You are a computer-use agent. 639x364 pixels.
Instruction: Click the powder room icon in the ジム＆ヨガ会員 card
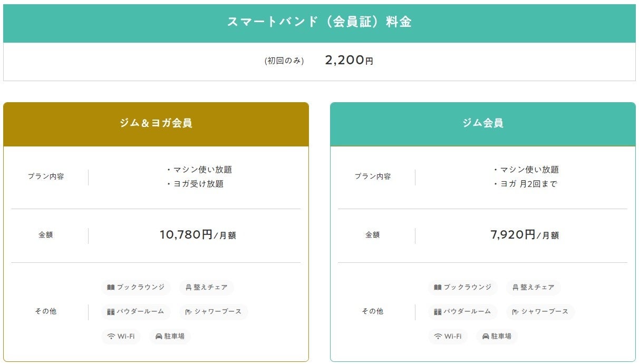tap(111, 312)
